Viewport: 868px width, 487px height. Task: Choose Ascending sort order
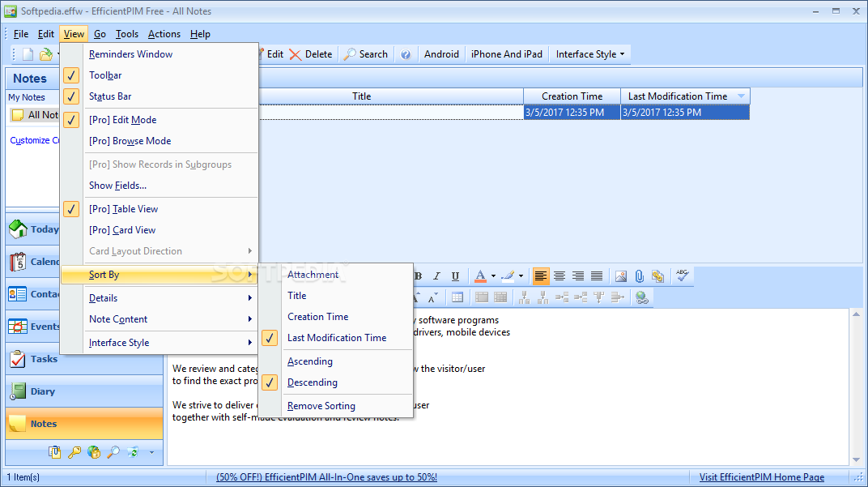tap(337, 361)
